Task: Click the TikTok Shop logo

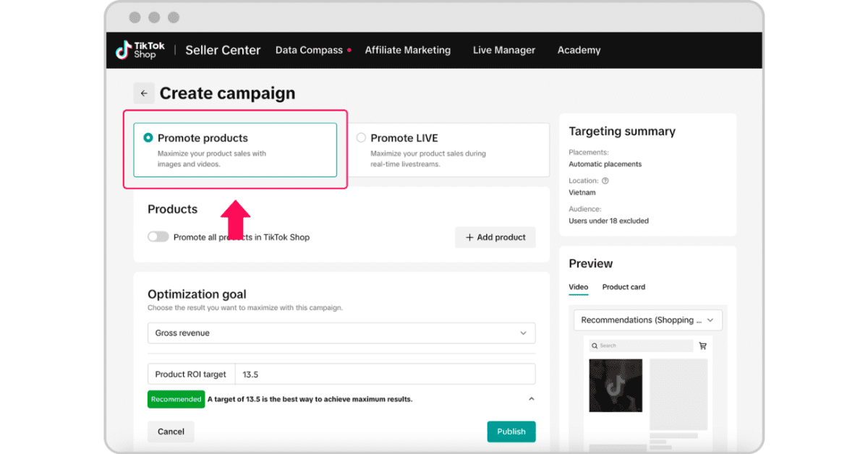Action: [x=140, y=50]
